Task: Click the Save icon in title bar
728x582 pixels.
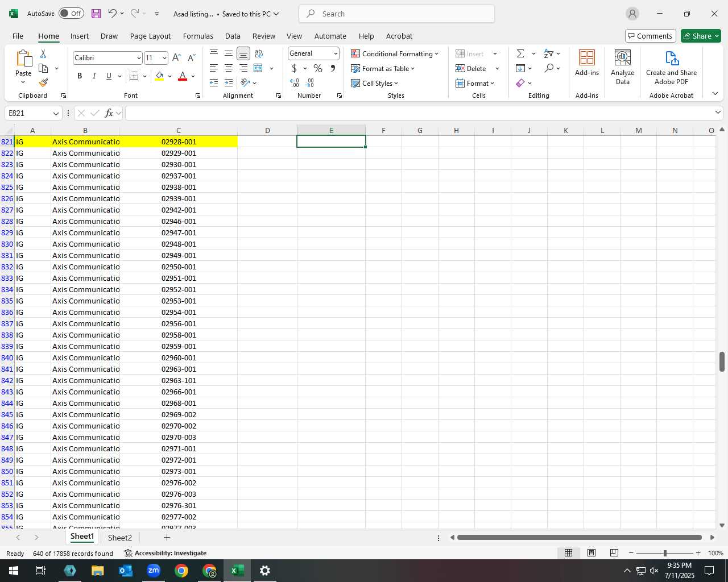Action: pos(96,14)
